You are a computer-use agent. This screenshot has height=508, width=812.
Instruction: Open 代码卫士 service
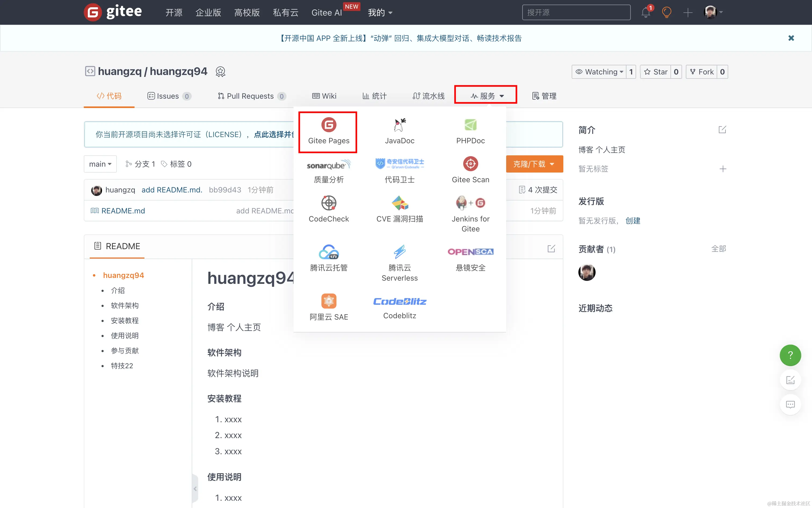[x=399, y=171]
